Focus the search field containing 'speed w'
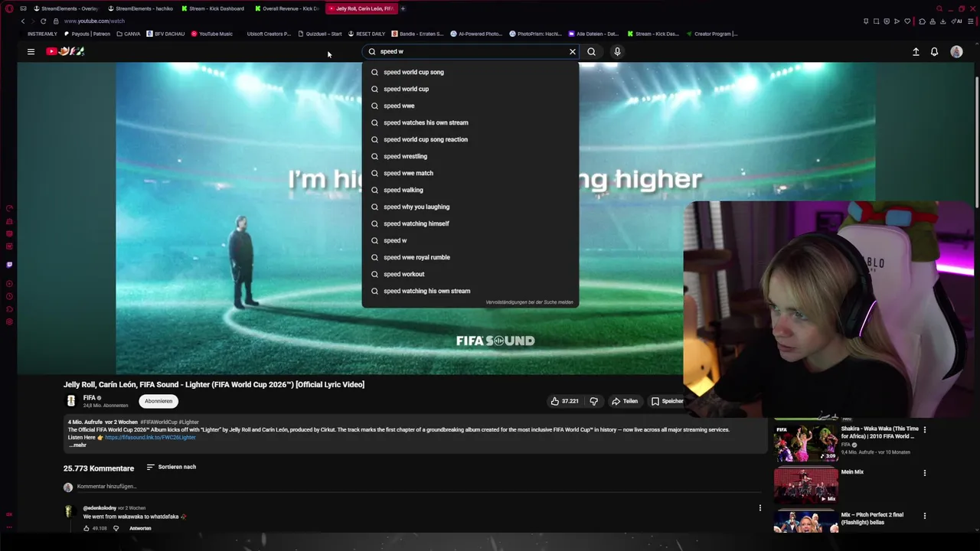This screenshot has width=980, height=551. coord(471,51)
